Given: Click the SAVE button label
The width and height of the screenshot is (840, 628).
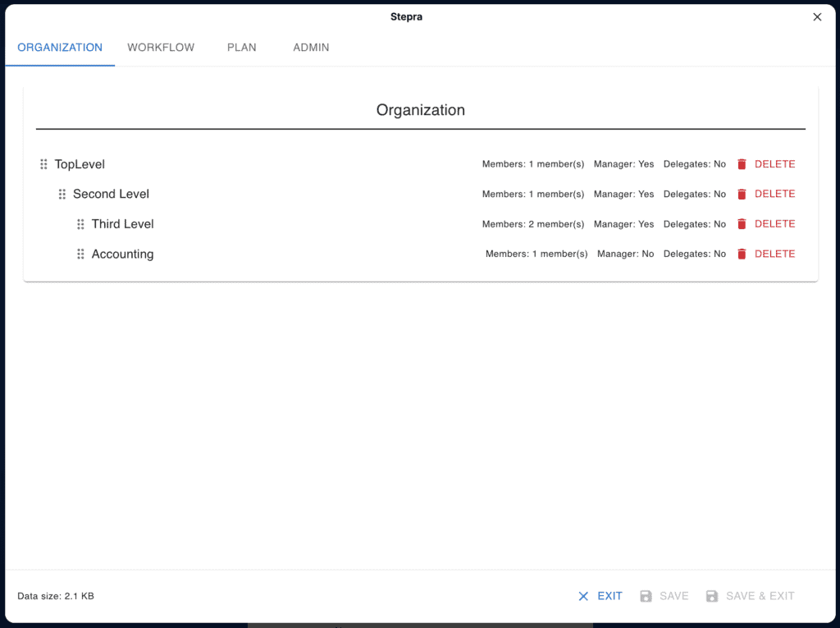Looking at the screenshot, I should point(674,596).
